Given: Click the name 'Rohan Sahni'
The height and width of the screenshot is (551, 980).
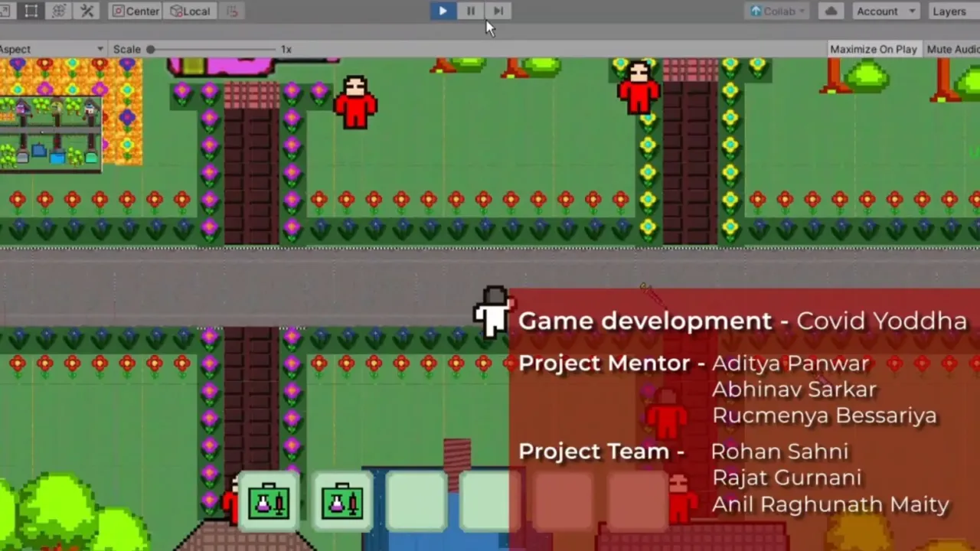Looking at the screenshot, I should (780, 452).
